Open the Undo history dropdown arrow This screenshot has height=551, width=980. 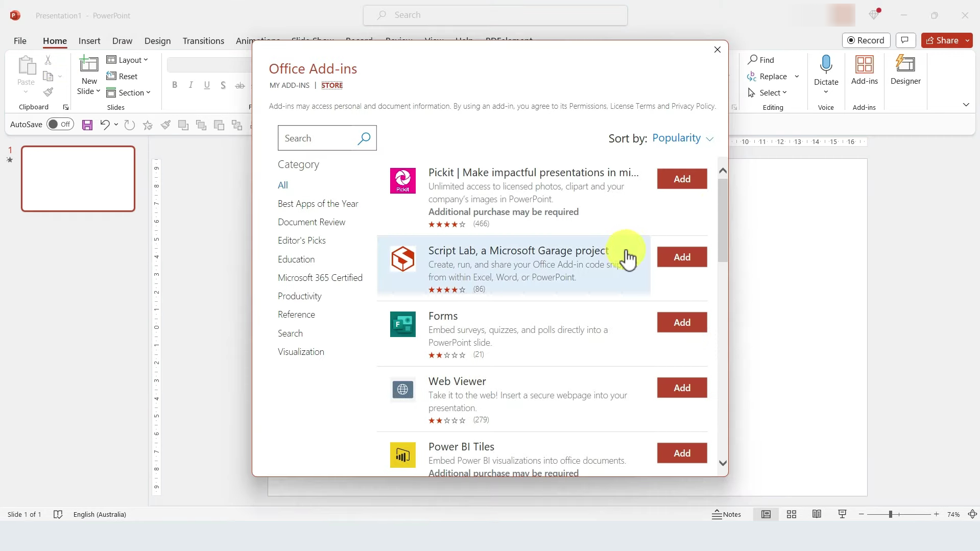(x=116, y=125)
